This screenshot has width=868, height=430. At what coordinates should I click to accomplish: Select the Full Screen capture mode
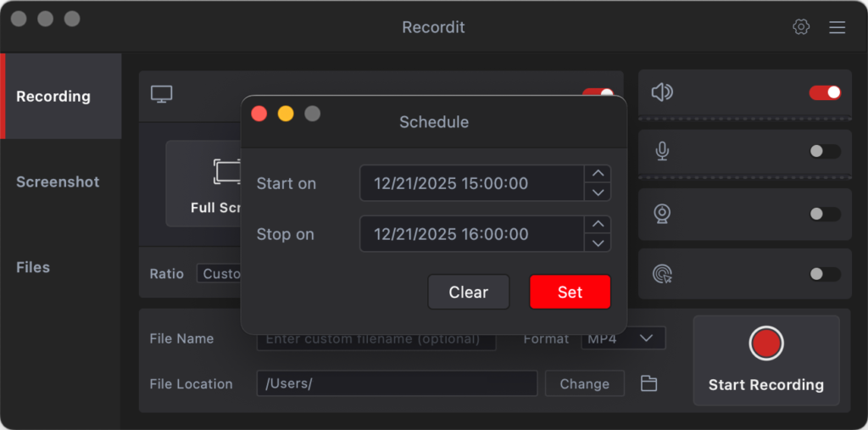pos(203,183)
